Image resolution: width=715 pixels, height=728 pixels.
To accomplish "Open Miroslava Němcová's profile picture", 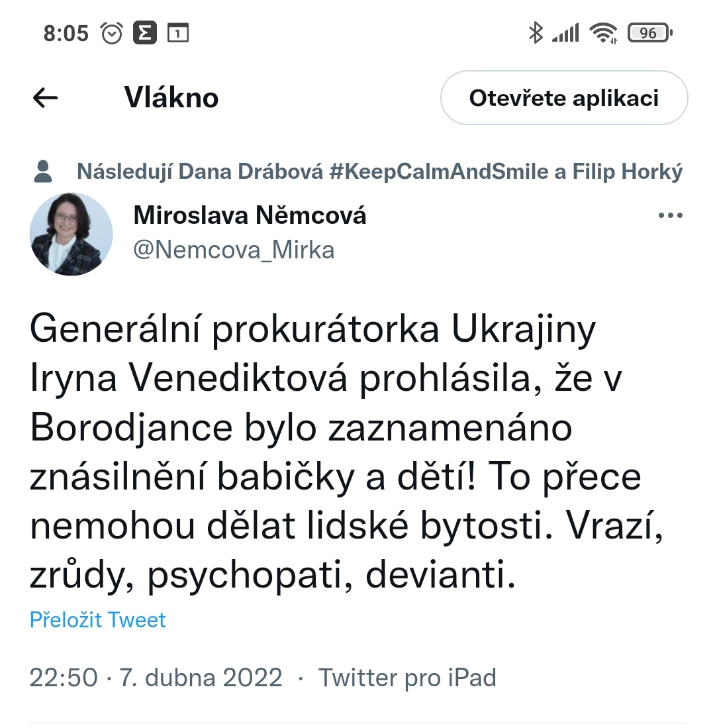I will point(71,234).
